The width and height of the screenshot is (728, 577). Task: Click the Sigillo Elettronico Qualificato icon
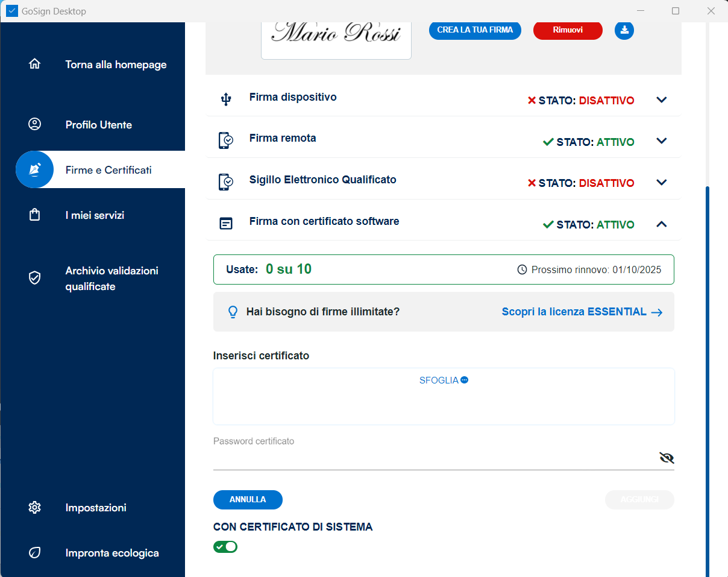pyautogui.click(x=225, y=181)
